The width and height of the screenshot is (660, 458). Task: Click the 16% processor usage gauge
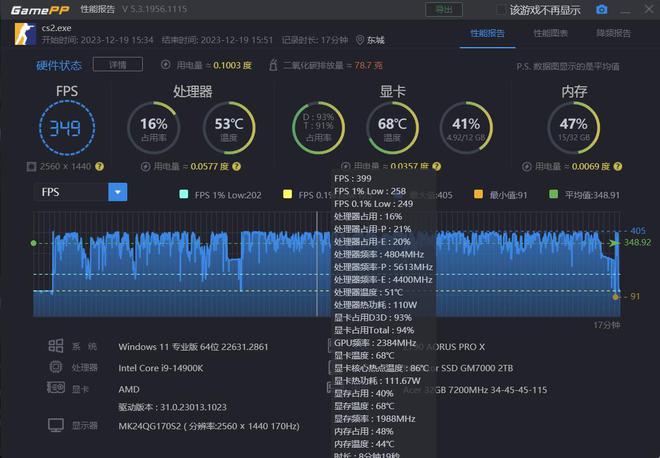click(x=154, y=128)
